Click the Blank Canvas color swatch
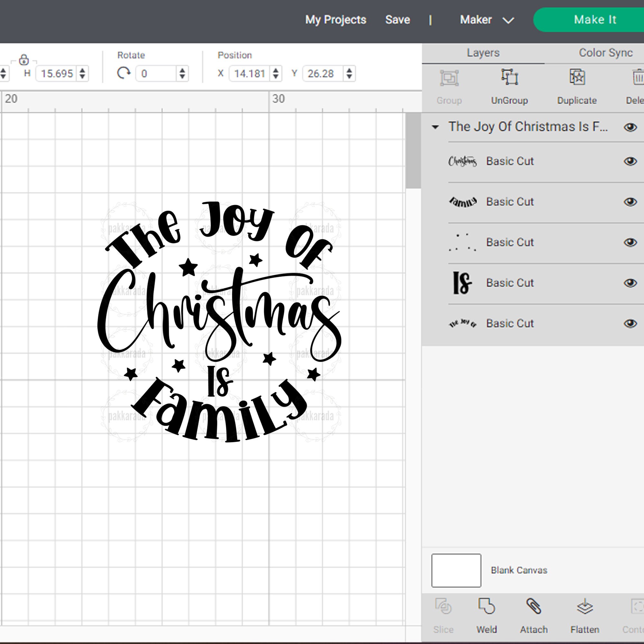Image resolution: width=644 pixels, height=644 pixels. [456, 570]
